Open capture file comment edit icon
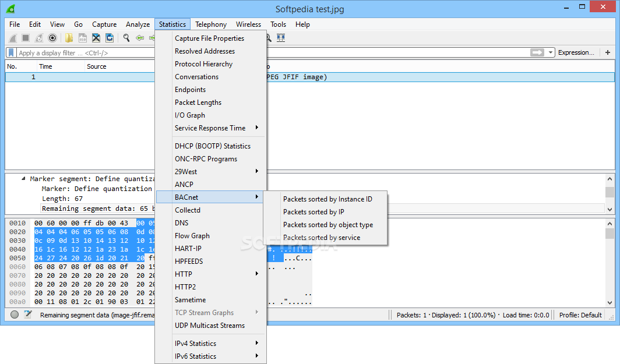This screenshot has height=364, width=620. [x=28, y=314]
